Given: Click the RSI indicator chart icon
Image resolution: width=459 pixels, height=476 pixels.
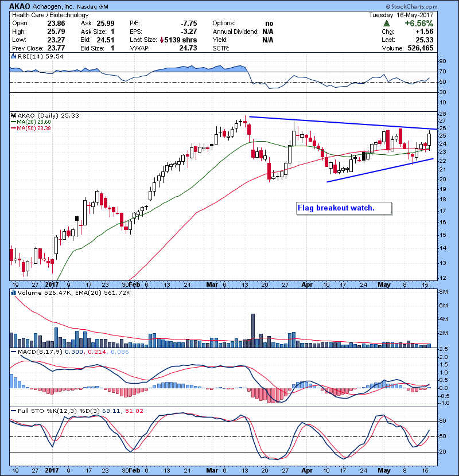Looking at the screenshot, I should point(13,56).
